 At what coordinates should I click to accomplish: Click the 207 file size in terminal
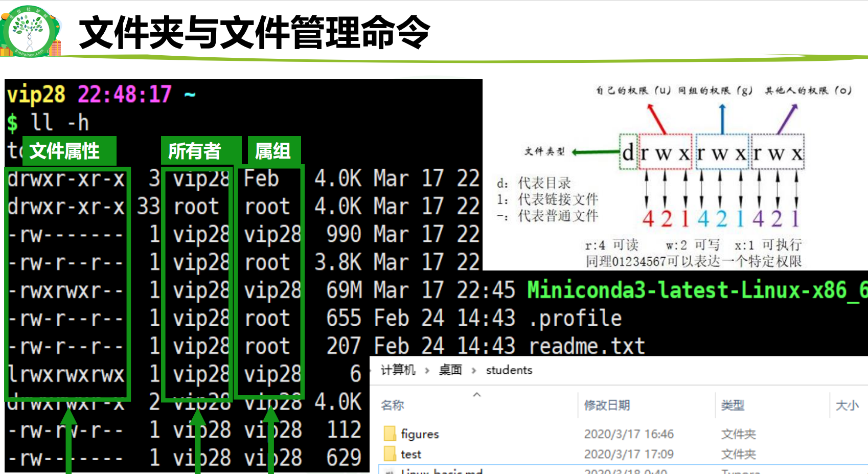click(x=344, y=346)
